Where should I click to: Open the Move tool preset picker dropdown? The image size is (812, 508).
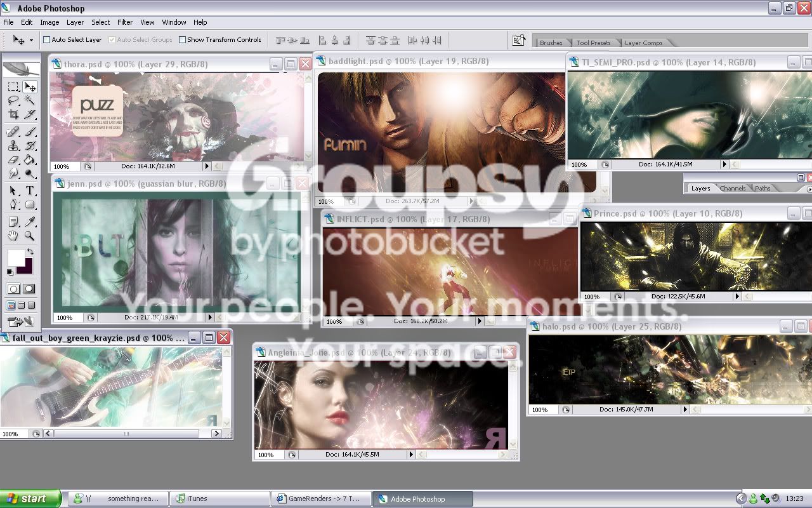31,40
